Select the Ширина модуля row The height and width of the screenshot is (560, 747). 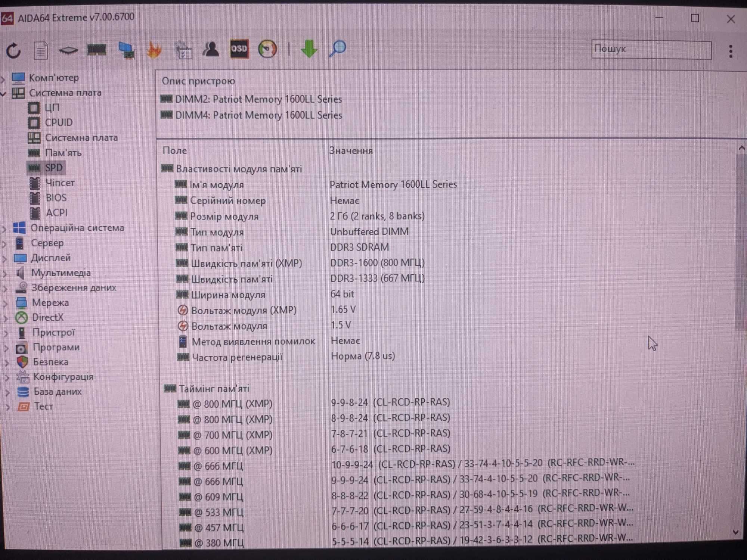pyautogui.click(x=265, y=295)
